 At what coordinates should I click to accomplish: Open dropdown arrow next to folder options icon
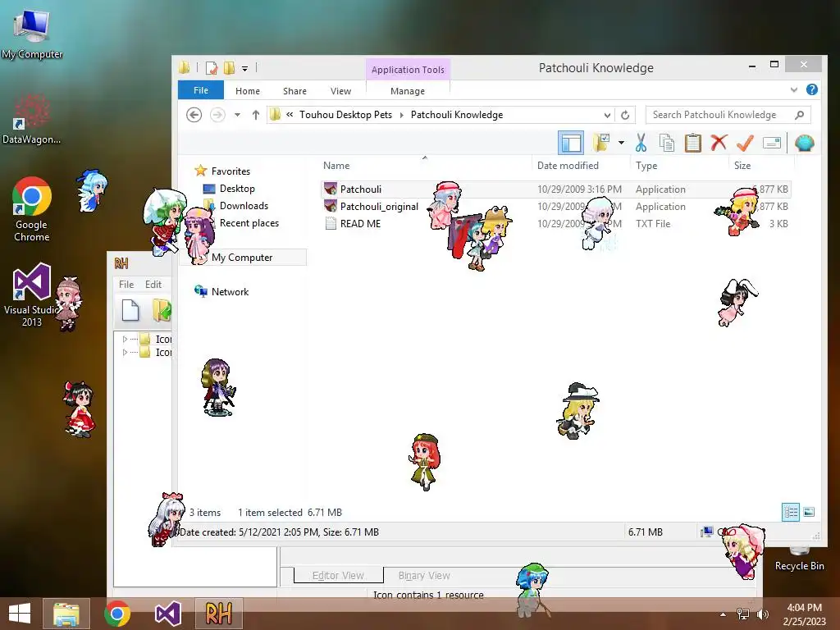pyautogui.click(x=621, y=143)
